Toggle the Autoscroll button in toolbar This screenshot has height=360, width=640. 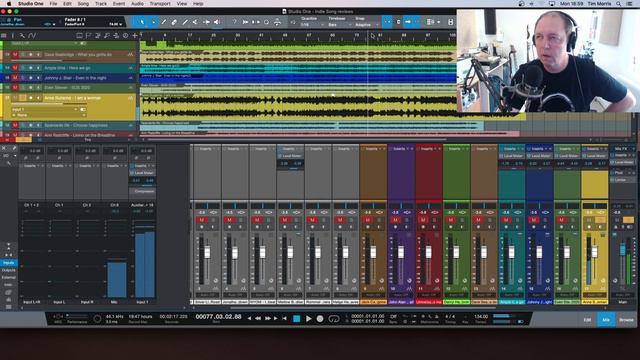pos(408,22)
